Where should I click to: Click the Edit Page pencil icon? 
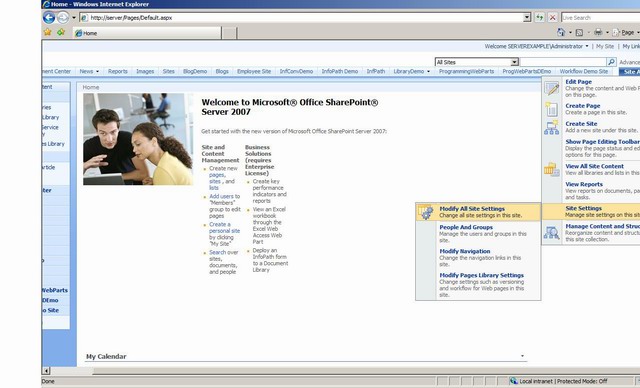[x=552, y=88]
